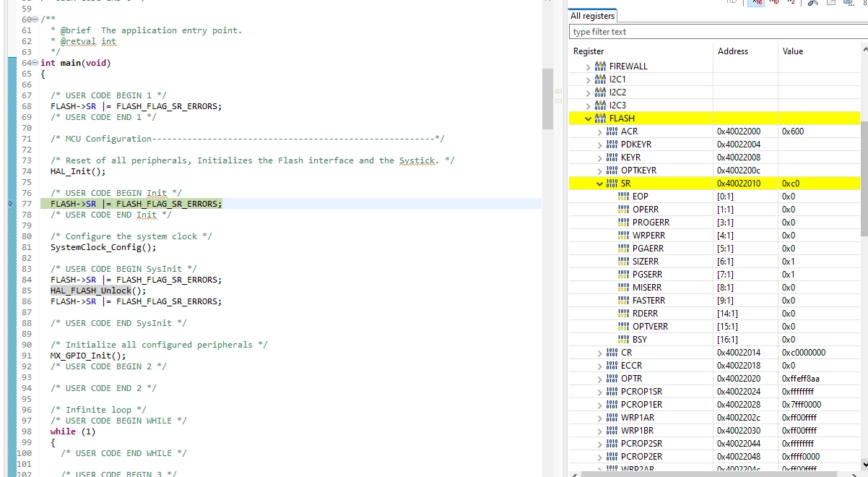
Task: Collapse the SR register bitfields
Action: (x=599, y=184)
